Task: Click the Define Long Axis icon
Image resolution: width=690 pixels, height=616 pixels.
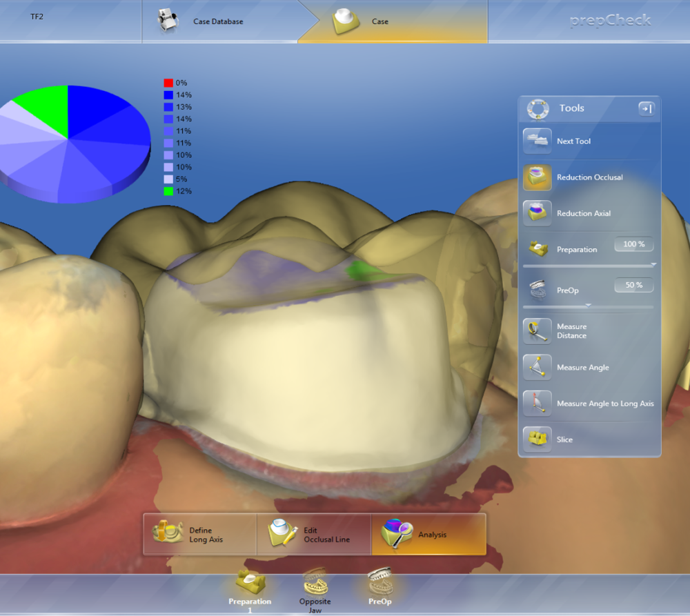Action: click(168, 532)
